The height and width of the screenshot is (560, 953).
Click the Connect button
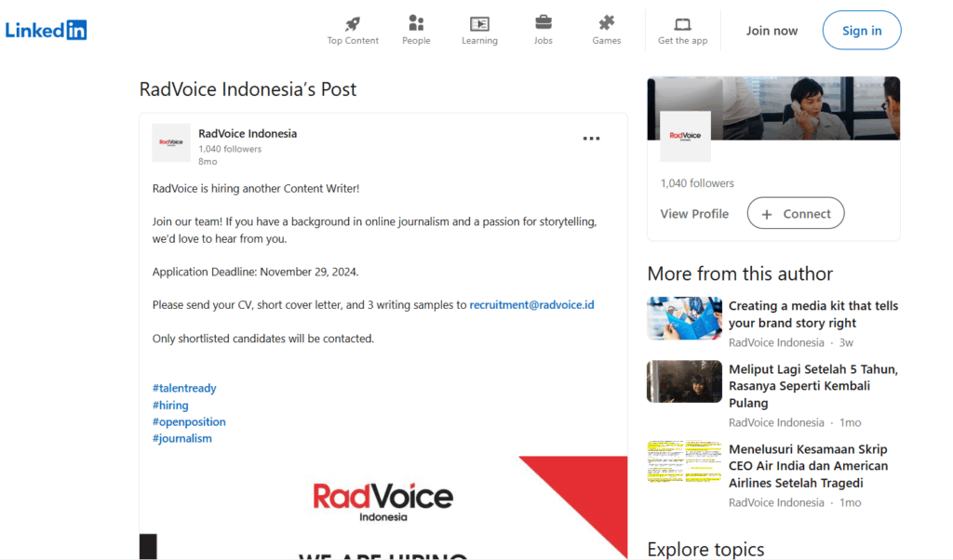click(796, 213)
